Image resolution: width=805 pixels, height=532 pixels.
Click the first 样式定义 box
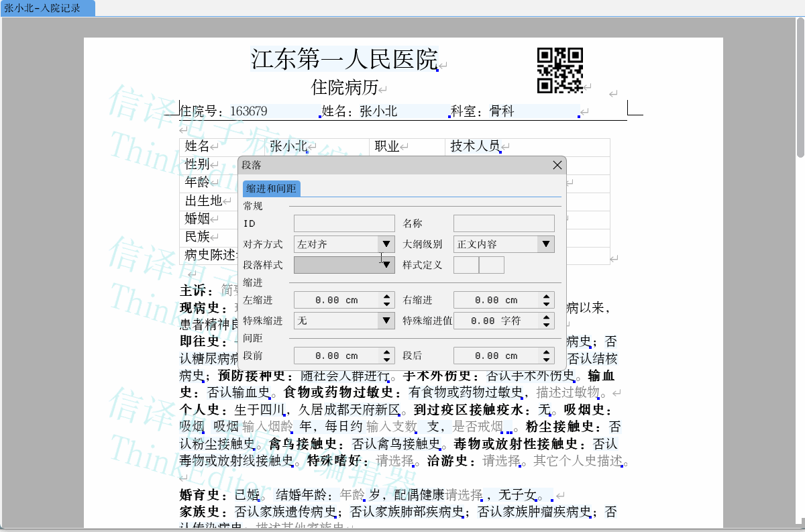[x=466, y=265]
